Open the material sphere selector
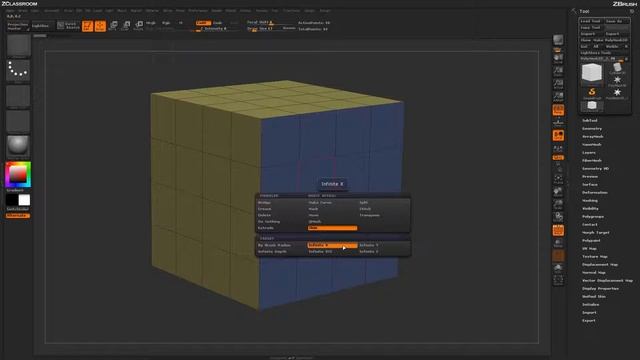 18,147
